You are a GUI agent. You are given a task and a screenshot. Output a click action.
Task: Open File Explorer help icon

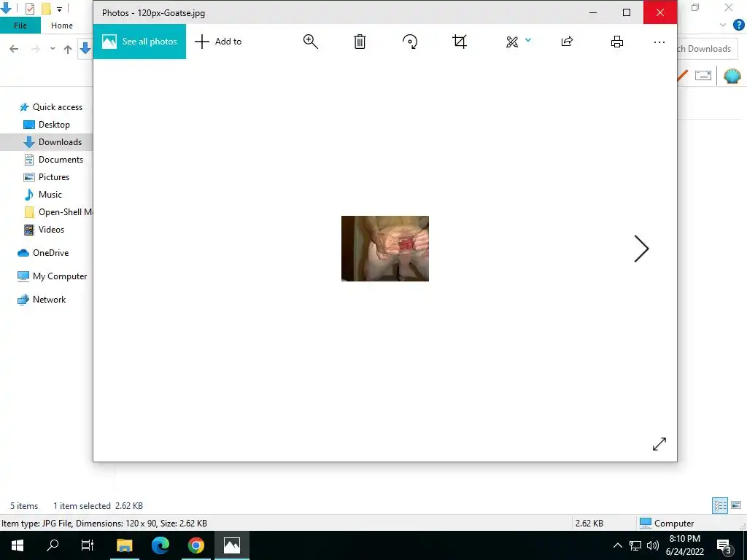(x=738, y=26)
